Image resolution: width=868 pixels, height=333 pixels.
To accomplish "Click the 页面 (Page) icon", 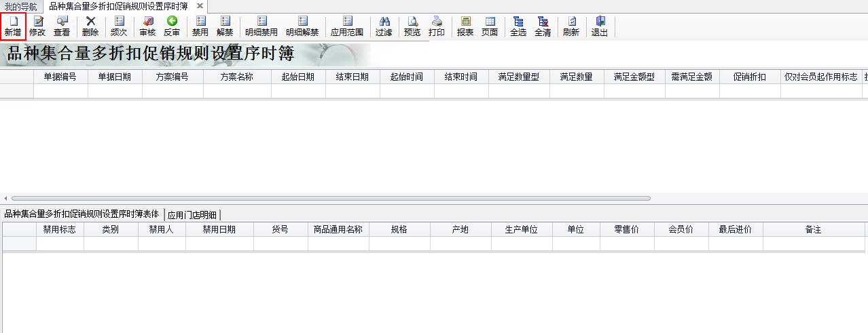I will [490, 26].
